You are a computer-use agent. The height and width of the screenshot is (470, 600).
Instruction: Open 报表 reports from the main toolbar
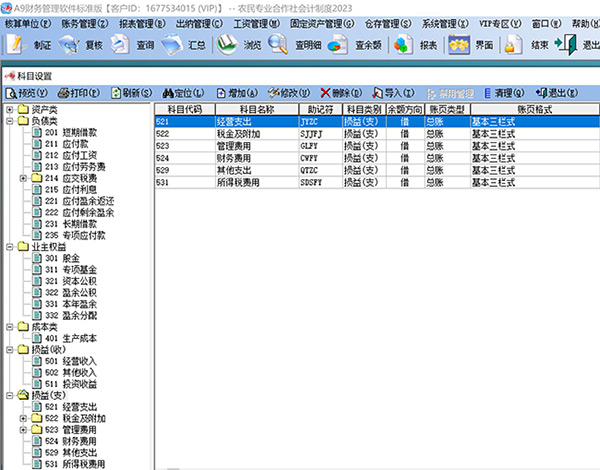pos(414,44)
